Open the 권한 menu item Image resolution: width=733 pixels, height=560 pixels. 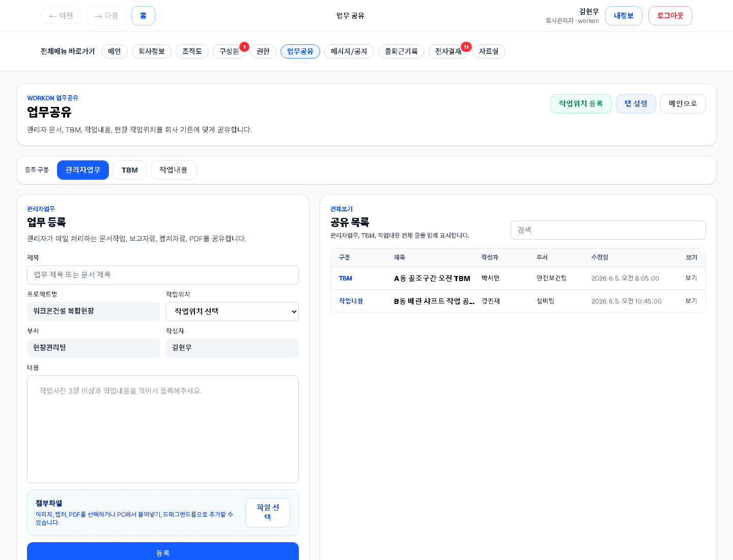point(263,51)
